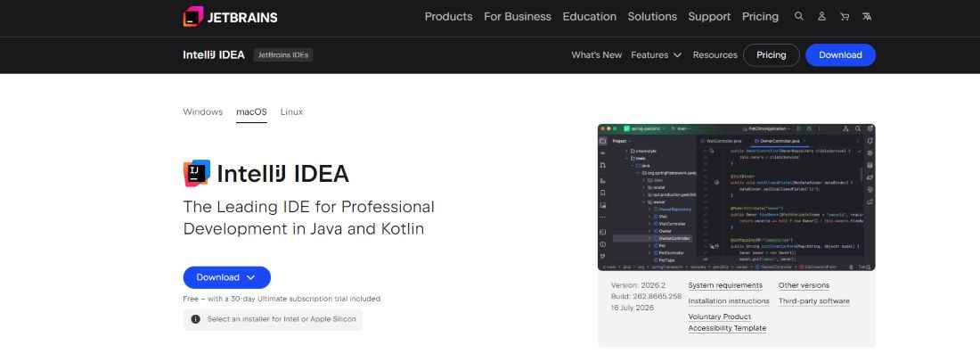Open the Products menu
The width and height of the screenshot is (980, 362).
click(x=449, y=17)
